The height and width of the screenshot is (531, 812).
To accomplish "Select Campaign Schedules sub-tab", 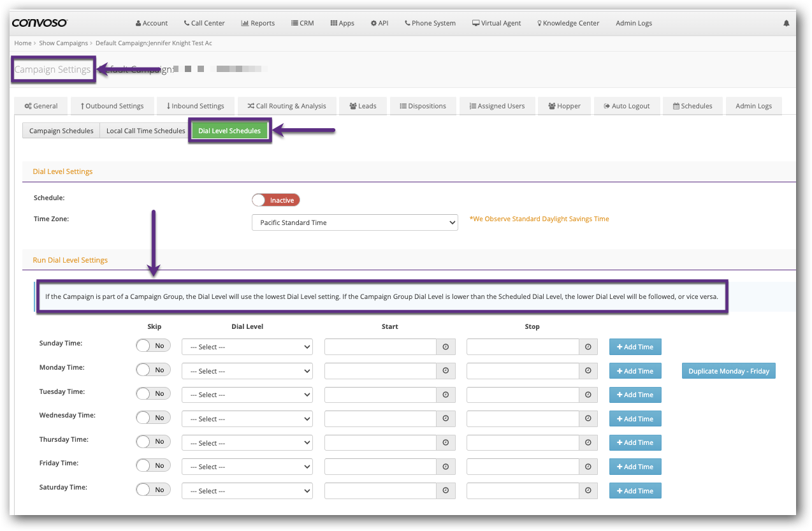I will point(61,131).
